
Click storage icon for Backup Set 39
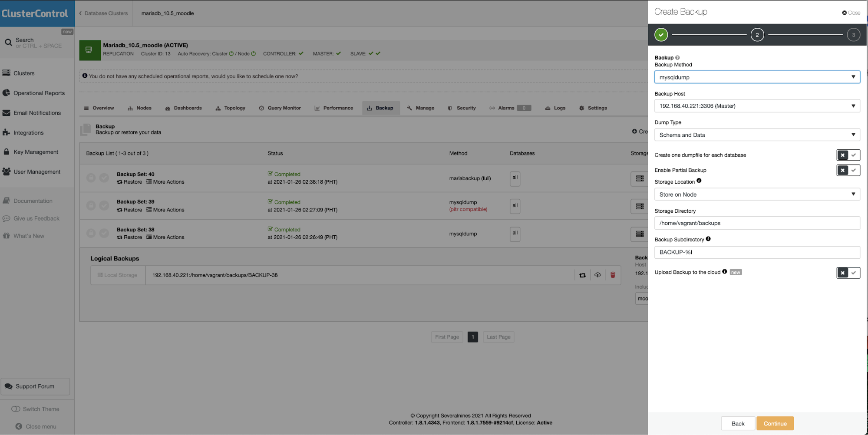click(640, 206)
